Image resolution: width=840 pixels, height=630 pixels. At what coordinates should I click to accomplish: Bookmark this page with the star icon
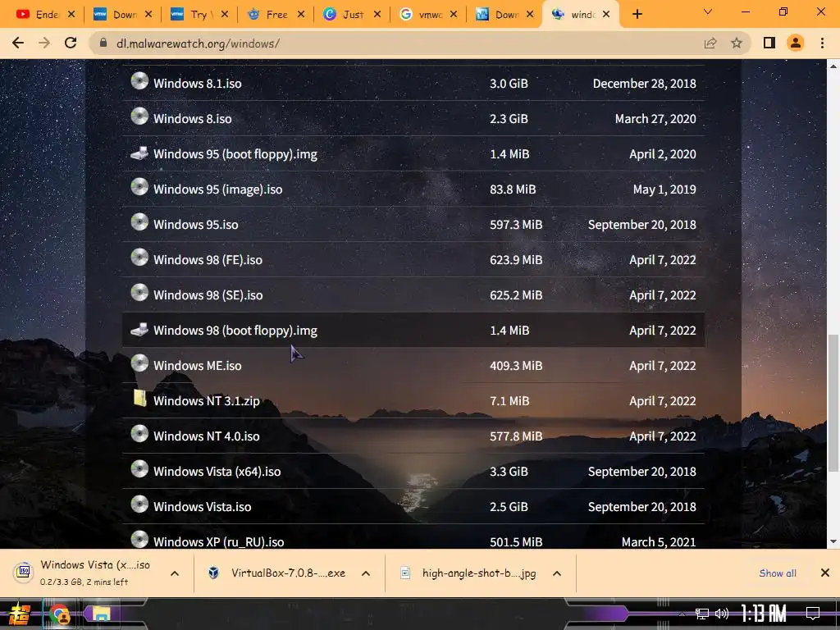pos(737,43)
